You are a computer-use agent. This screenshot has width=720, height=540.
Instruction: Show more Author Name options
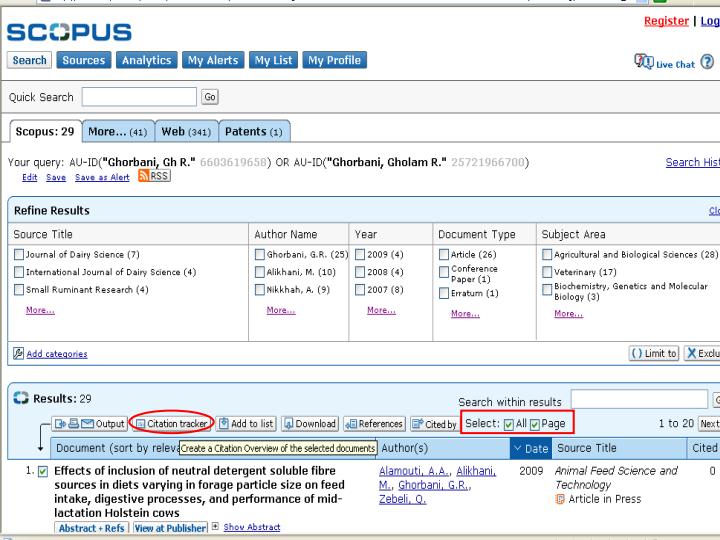pos(281,310)
